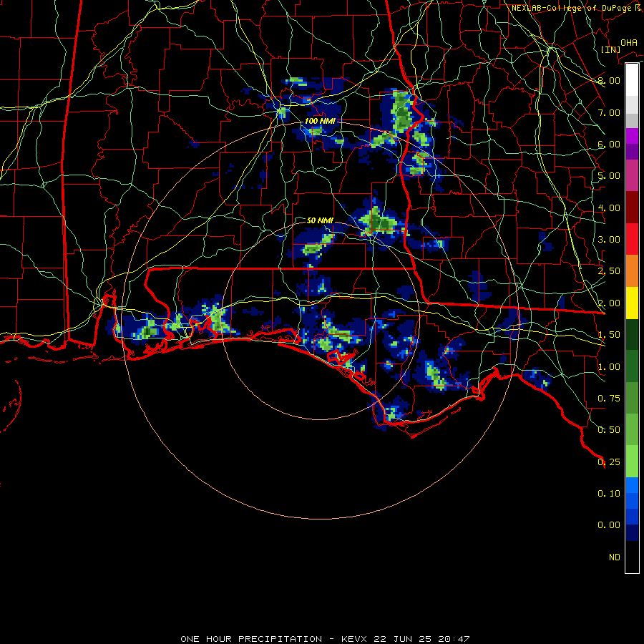Viewport: 644px width, 644px height.
Task: Click the 4.00 legend value
Action: [609, 208]
